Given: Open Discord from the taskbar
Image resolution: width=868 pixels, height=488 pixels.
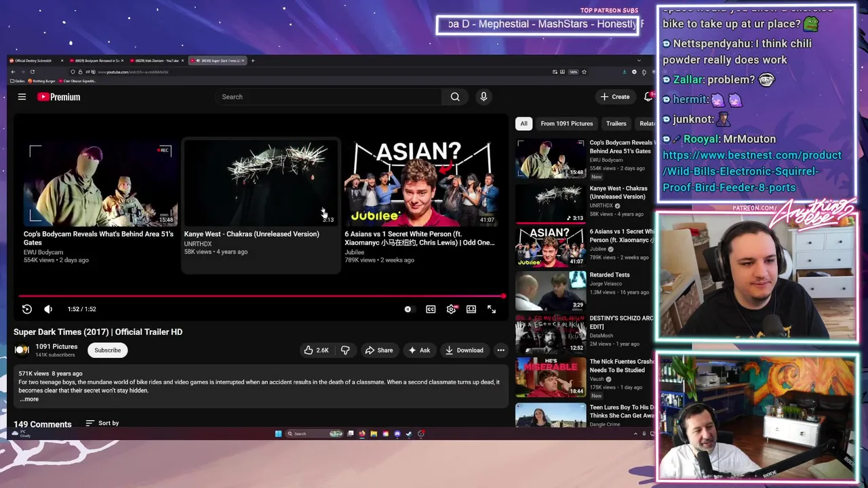Looking at the screenshot, I should click(x=397, y=434).
